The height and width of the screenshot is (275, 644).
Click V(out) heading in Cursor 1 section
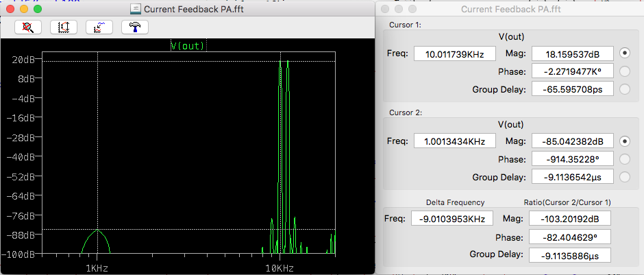511,37
